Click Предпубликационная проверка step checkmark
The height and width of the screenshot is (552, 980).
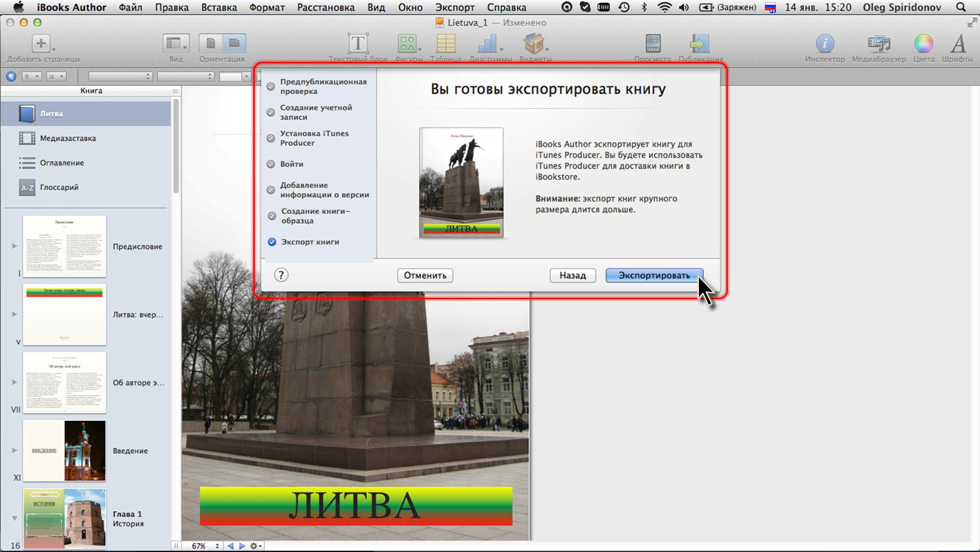coord(271,86)
